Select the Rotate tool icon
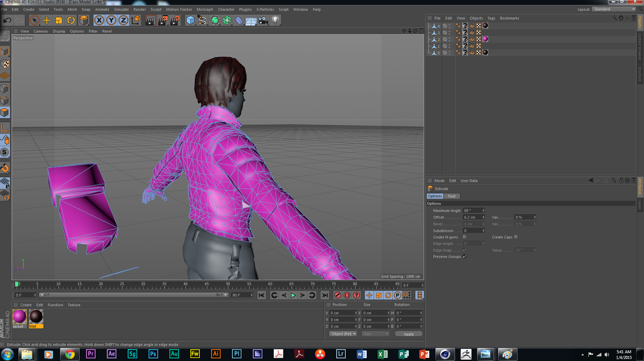This screenshot has height=361, width=644. coord(71,20)
